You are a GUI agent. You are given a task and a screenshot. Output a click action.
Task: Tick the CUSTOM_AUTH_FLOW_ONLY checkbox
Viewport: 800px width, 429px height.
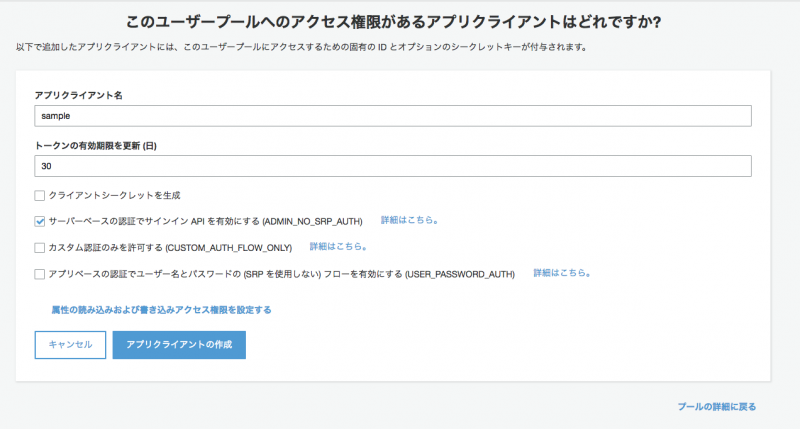point(40,247)
